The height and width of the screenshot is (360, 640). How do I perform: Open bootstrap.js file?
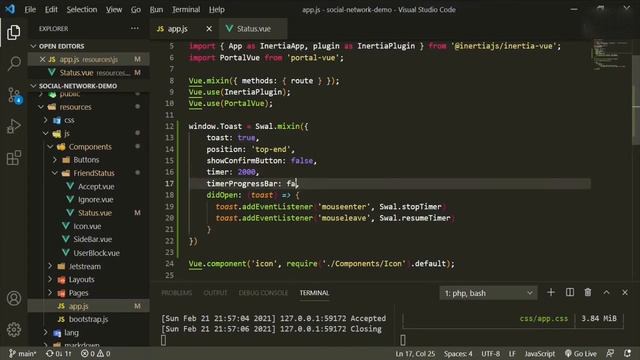[88, 319]
